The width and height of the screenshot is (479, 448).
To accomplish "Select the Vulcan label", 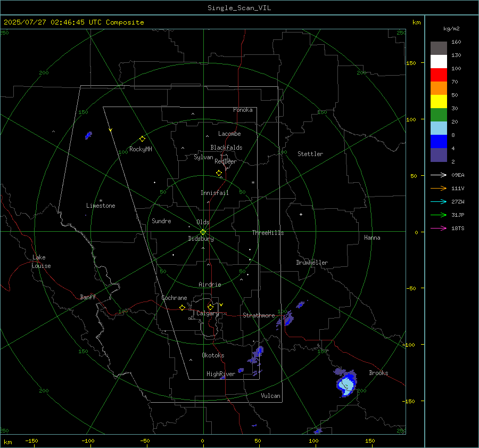I will (270, 396).
